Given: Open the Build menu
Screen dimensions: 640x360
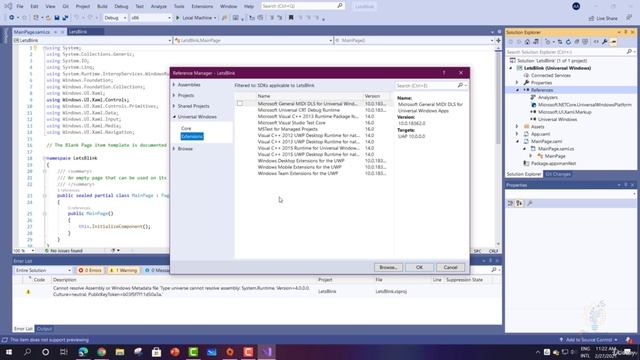Looking at the screenshot, I should tap(102, 7).
